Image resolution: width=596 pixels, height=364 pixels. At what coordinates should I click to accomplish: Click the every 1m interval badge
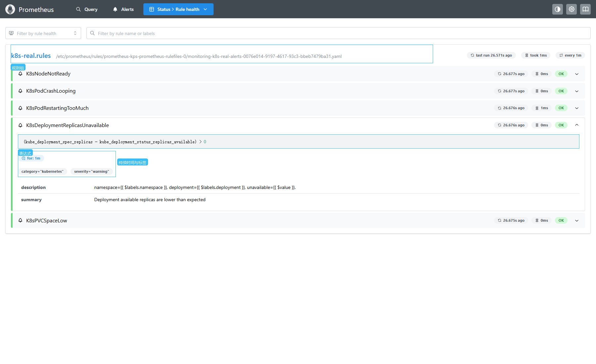pyautogui.click(x=570, y=55)
